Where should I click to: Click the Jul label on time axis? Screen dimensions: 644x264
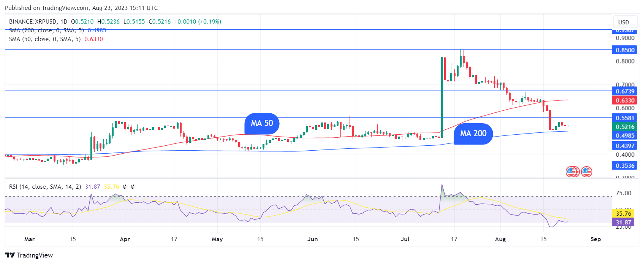pyautogui.click(x=405, y=239)
